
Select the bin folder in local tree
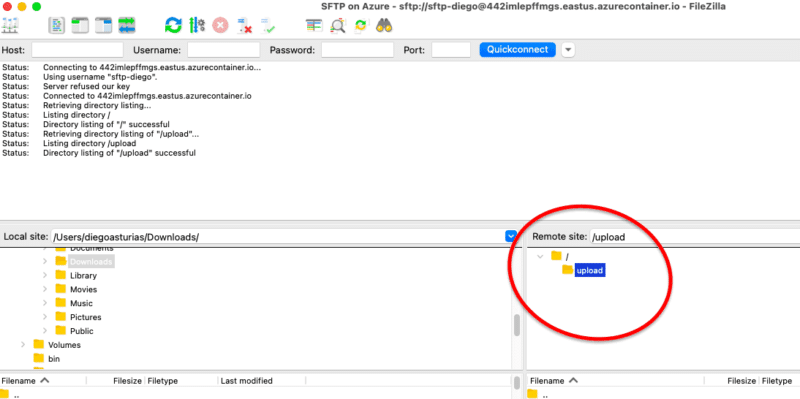54,359
